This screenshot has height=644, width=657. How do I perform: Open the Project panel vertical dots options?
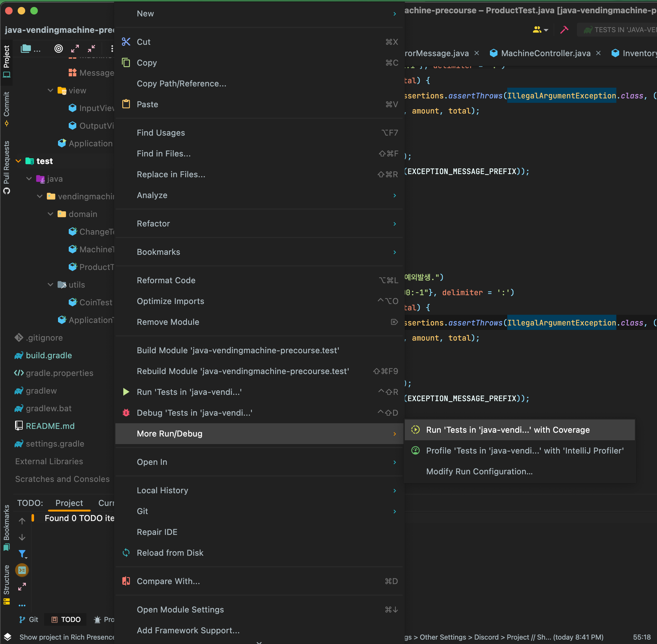click(112, 49)
